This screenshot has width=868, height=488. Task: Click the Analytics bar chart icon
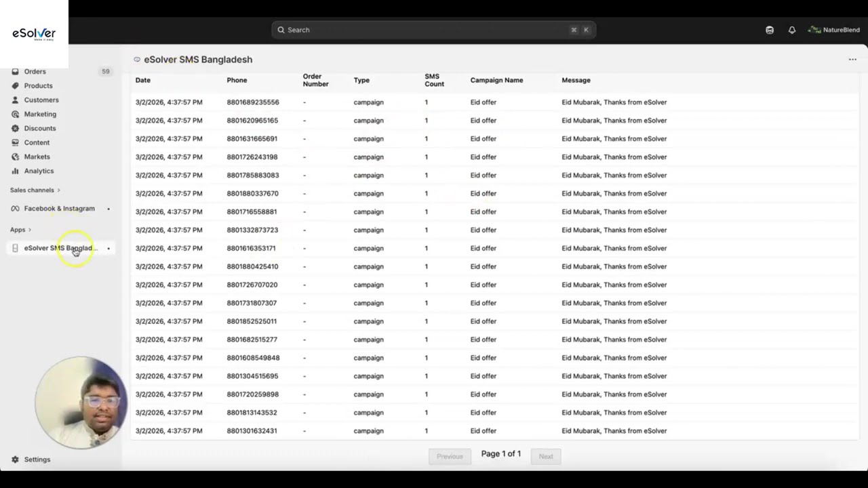click(15, 171)
